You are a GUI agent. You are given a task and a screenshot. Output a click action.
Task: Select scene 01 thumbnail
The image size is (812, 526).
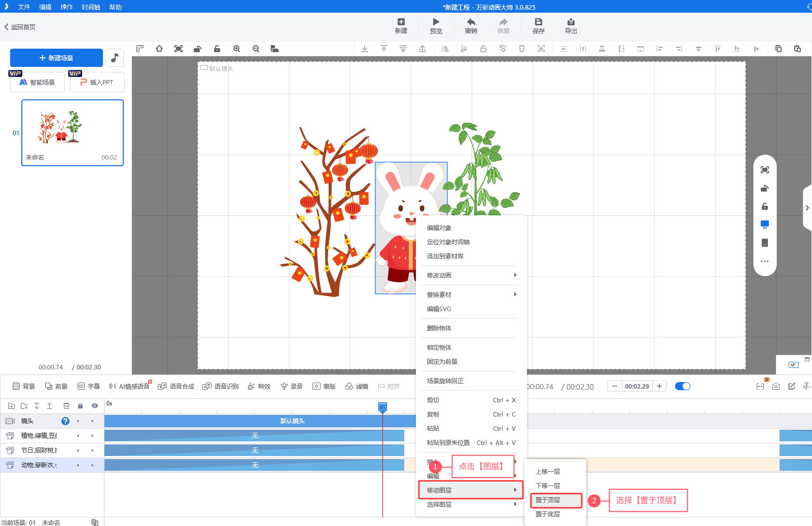point(72,132)
